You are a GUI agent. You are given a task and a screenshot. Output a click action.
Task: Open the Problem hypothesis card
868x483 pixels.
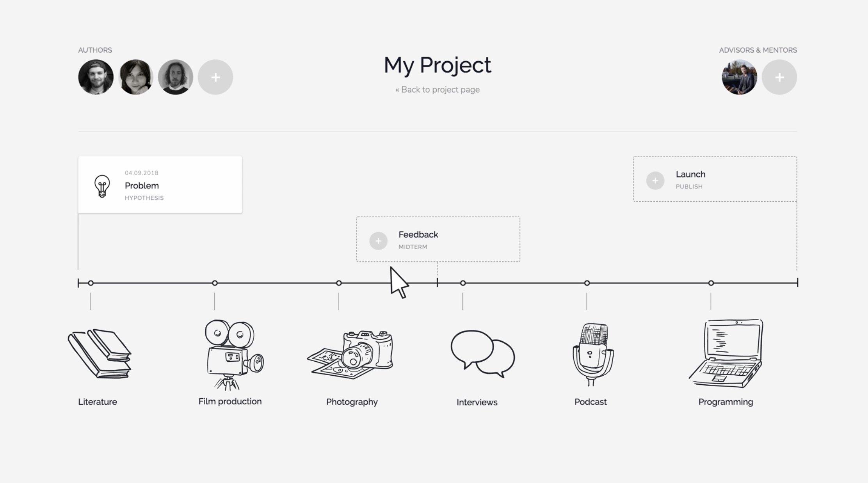point(160,185)
